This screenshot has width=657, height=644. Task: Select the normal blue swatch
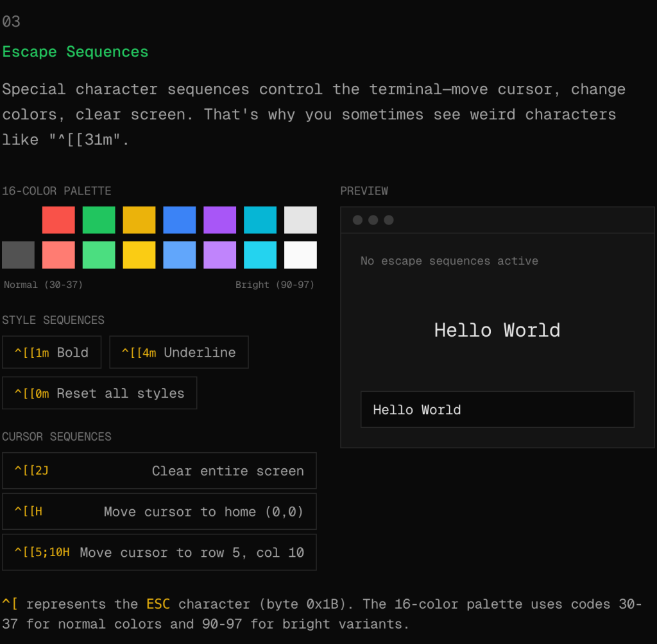(x=180, y=220)
